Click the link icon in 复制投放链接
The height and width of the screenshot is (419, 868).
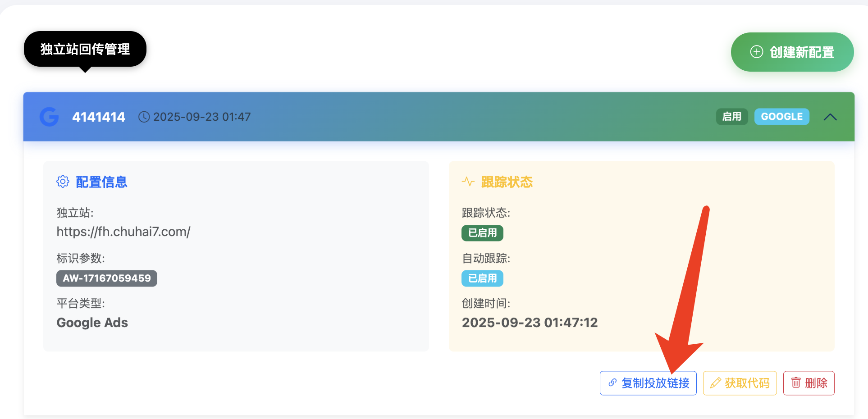tap(612, 383)
